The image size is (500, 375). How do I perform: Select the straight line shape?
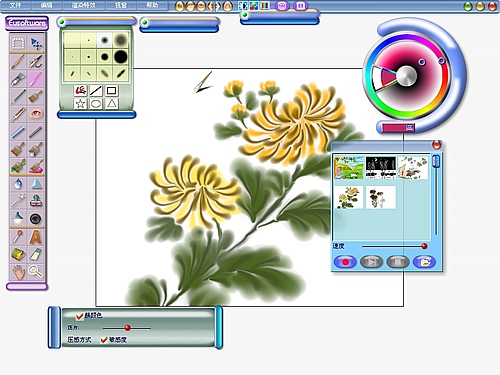96,90
